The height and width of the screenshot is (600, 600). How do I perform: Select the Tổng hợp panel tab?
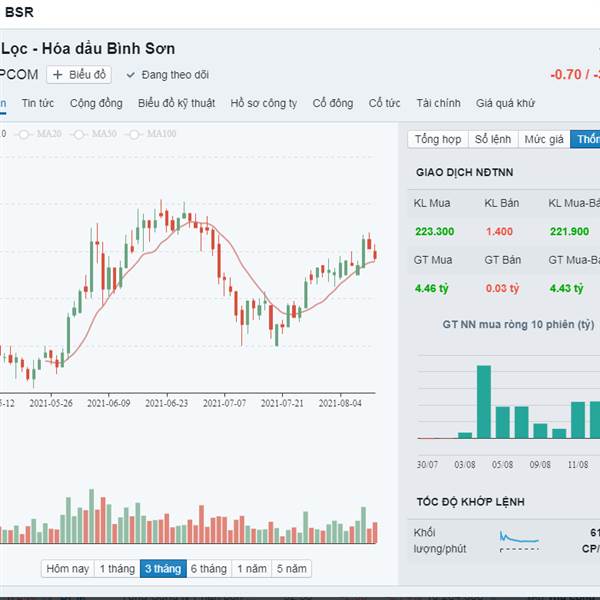click(438, 139)
